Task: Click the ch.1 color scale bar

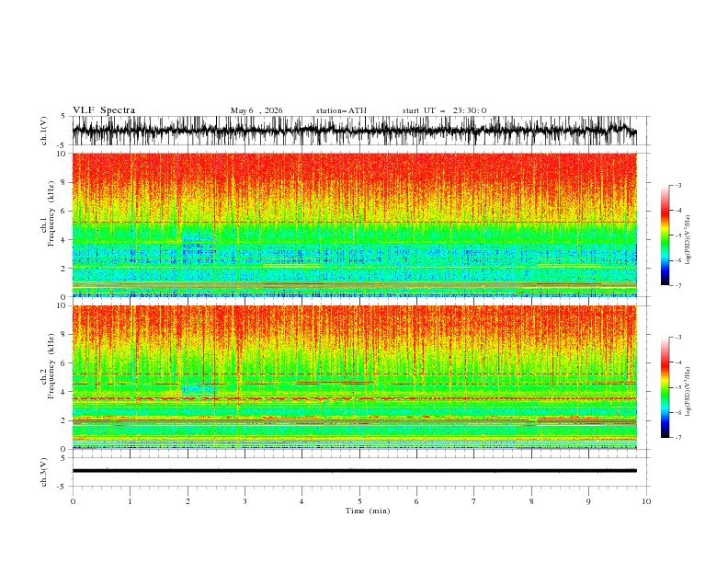Action: coord(665,236)
